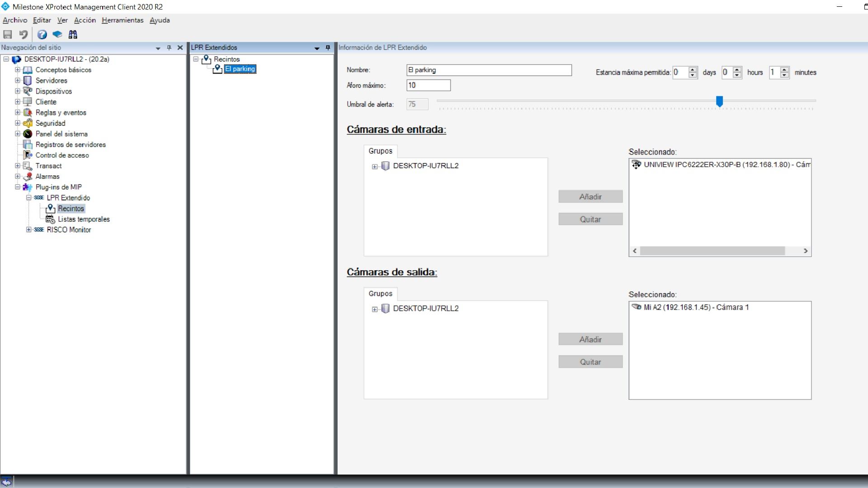Click the Seguridad icon

pyautogui.click(x=28, y=123)
